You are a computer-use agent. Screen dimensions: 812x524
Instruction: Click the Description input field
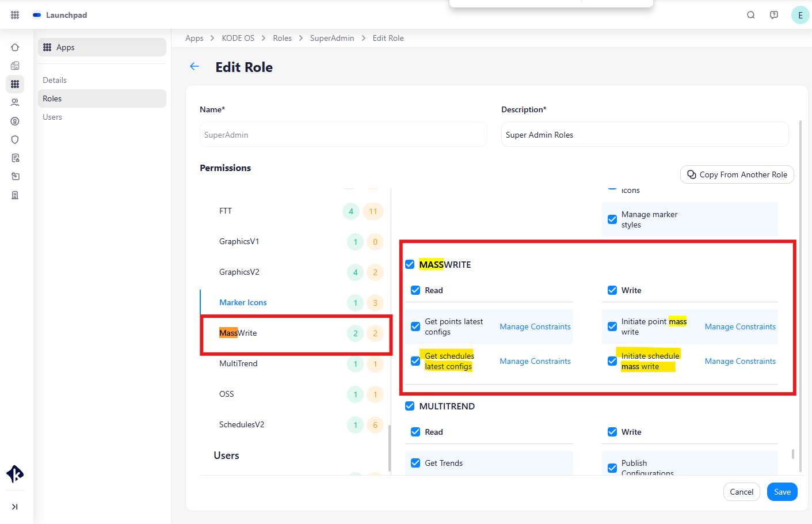click(645, 135)
